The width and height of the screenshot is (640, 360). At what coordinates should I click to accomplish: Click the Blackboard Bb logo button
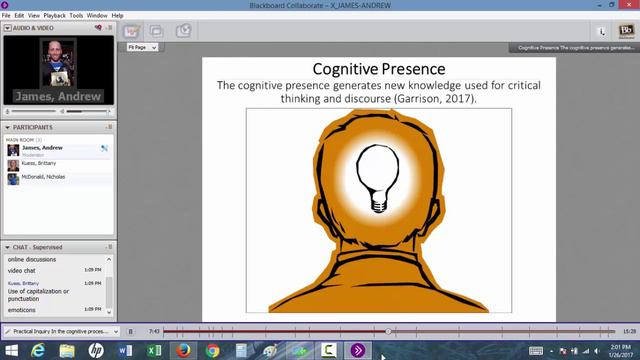point(626,31)
